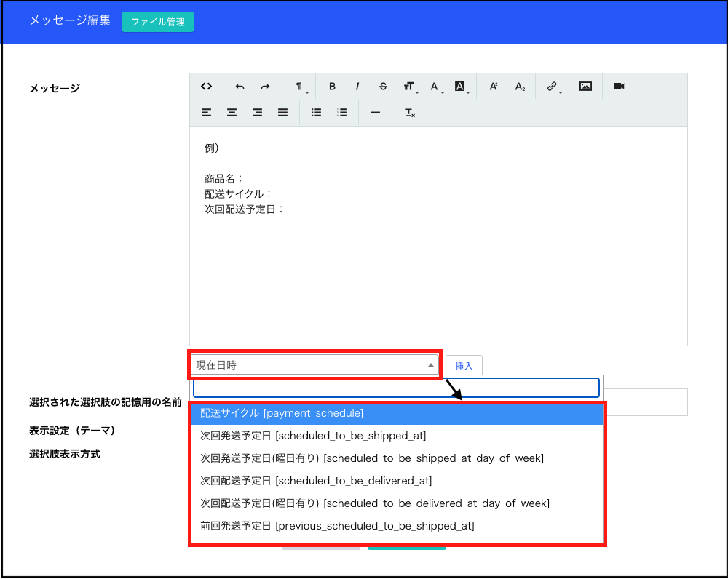Justify the text alignment
This screenshot has height=579, width=728.
pos(282,112)
